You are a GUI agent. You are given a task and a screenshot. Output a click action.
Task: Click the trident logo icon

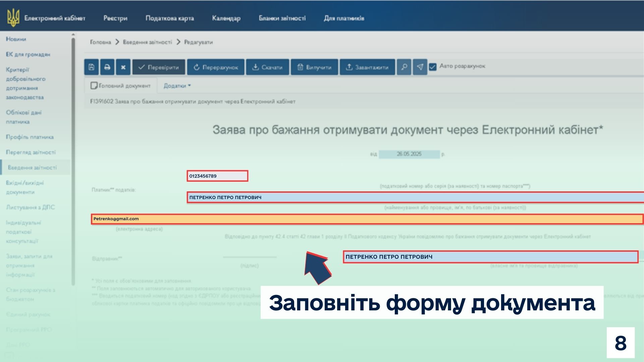click(x=13, y=18)
